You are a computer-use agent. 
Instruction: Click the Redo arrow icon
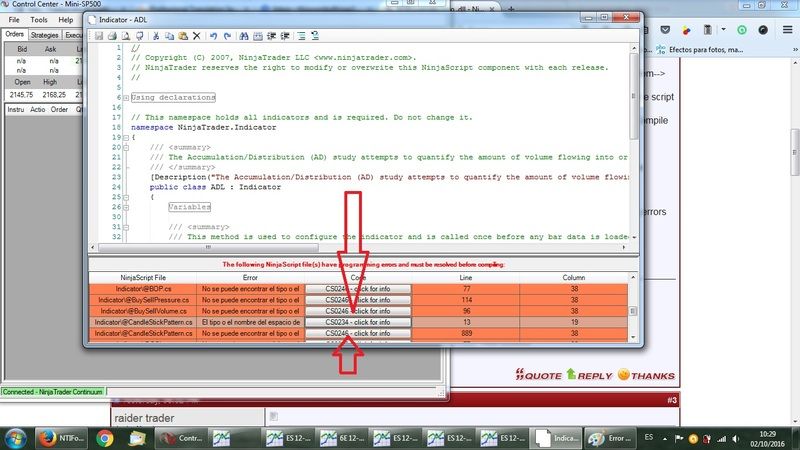(229, 36)
